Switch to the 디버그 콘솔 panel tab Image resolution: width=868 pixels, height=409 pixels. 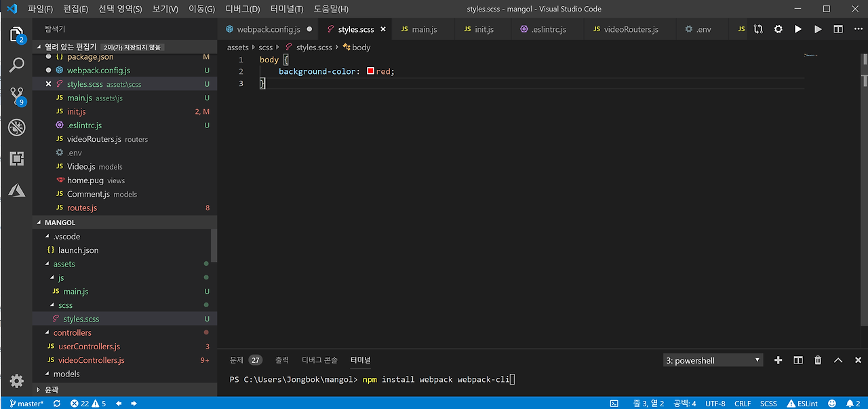(319, 360)
